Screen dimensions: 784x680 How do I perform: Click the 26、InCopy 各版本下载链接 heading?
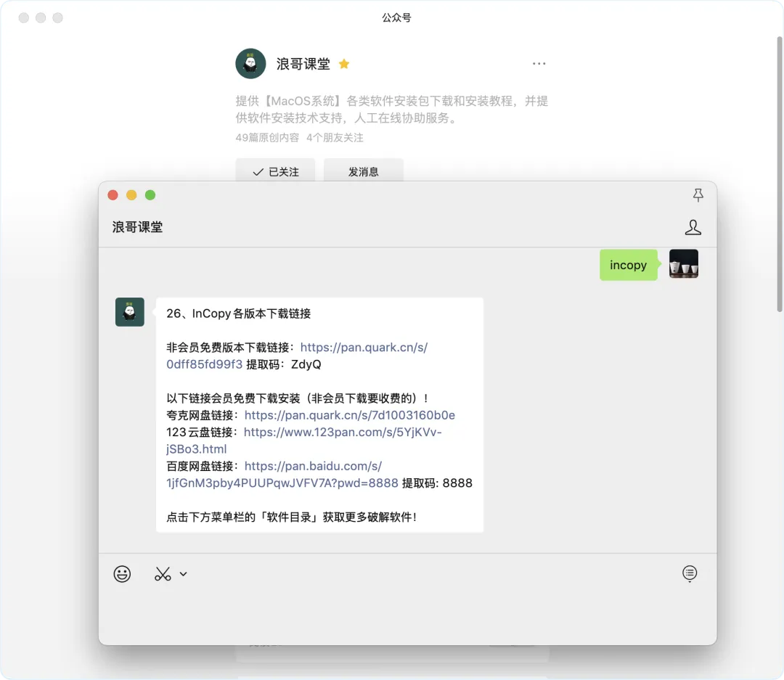(239, 314)
